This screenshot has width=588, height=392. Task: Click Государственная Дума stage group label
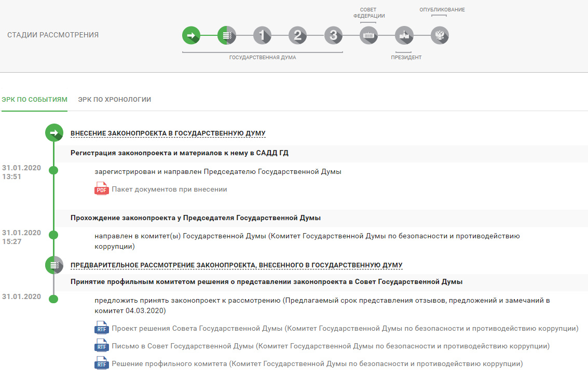[263, 58]
